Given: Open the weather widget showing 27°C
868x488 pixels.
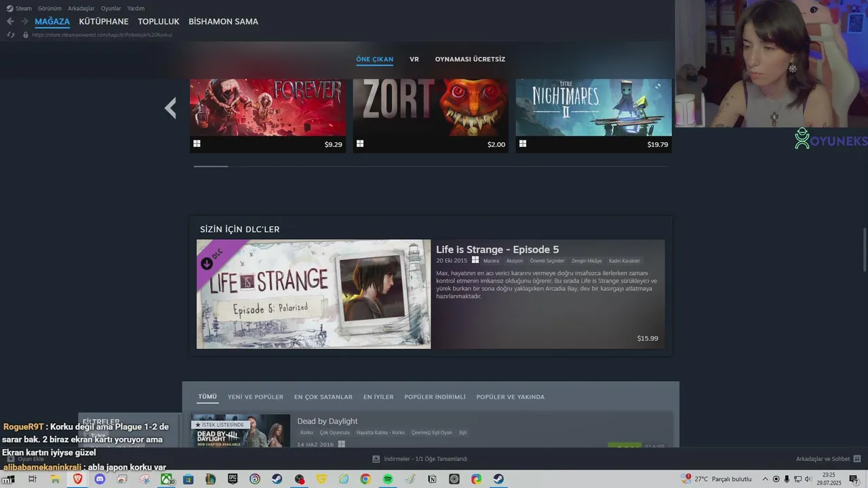Looking at the screenshot, I should [x=716, y=479].
